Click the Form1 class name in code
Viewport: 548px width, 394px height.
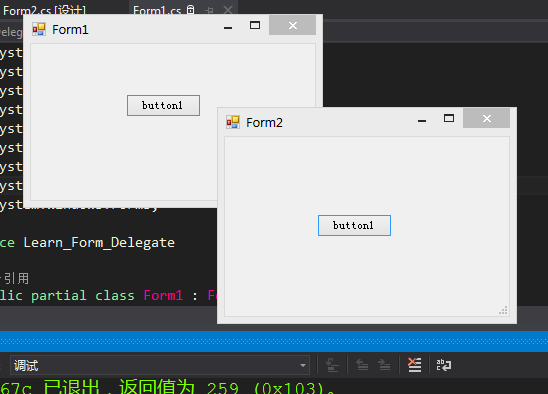pos(163,296)
